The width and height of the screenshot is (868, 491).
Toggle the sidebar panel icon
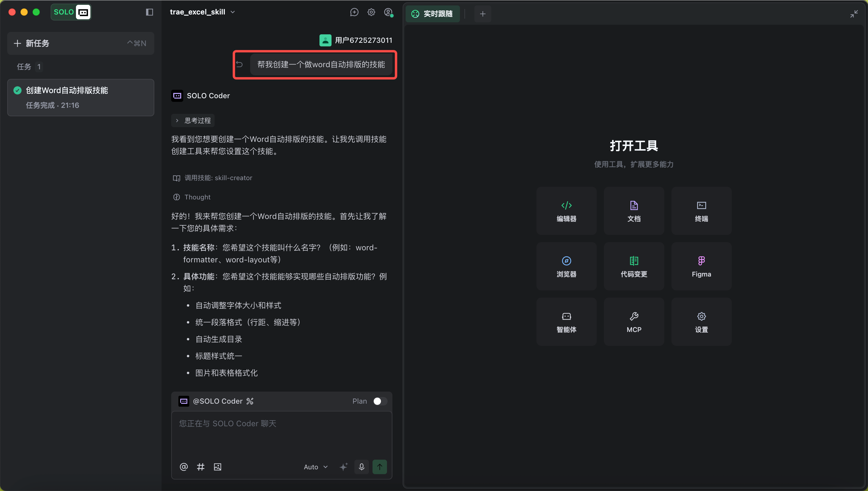149,12
